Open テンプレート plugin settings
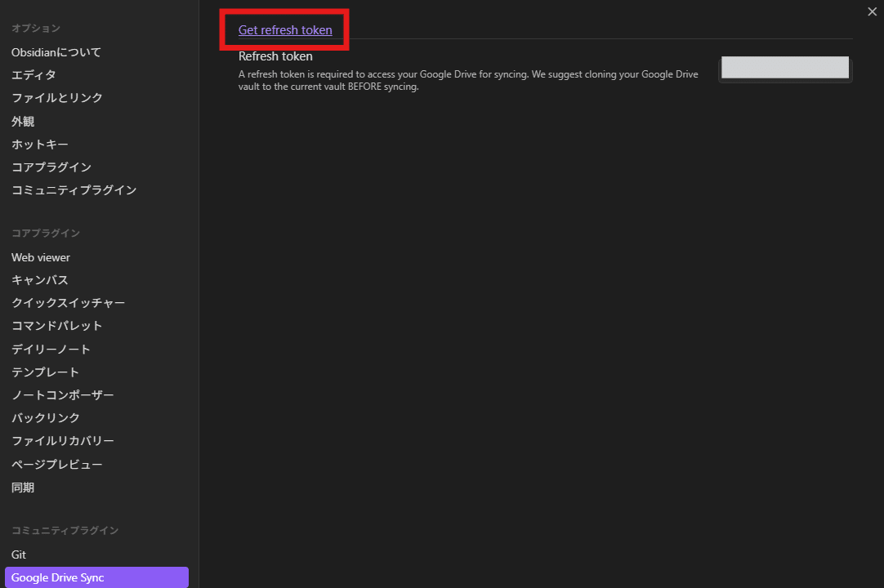 tap(45, 372)
